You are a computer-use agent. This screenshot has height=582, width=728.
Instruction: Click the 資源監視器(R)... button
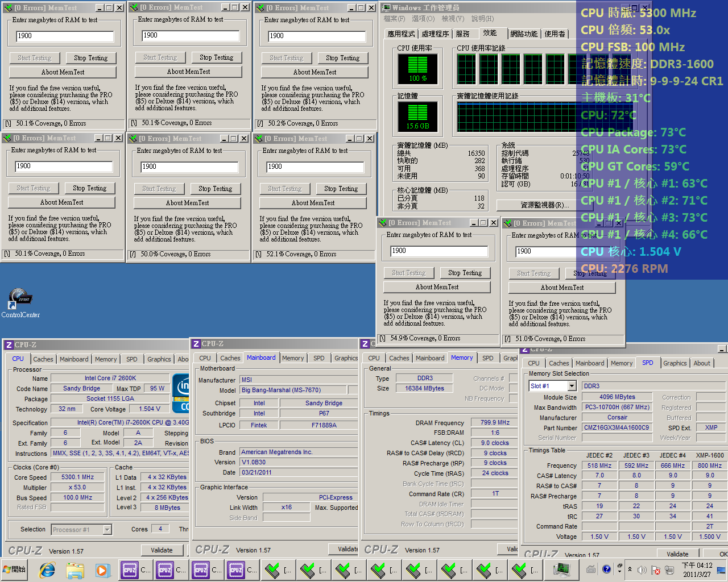(544, 205)
